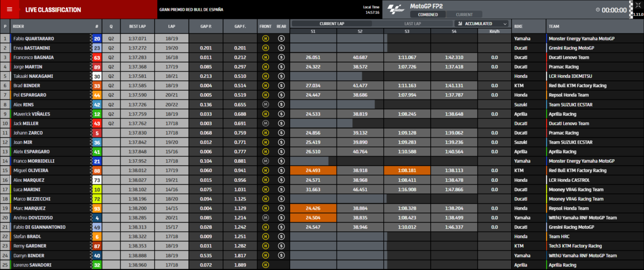Screen dimensions: 644x270
Task: Click Bastianini's front tyre H icon
Action: (266, 48)
